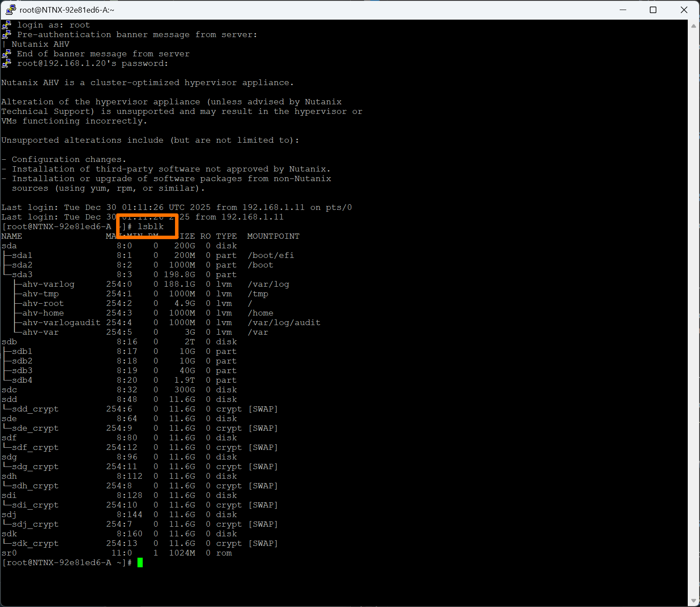Click the 'sdb4' partition entry
Viewport: 700px width, 607px height.
point(22,380)
